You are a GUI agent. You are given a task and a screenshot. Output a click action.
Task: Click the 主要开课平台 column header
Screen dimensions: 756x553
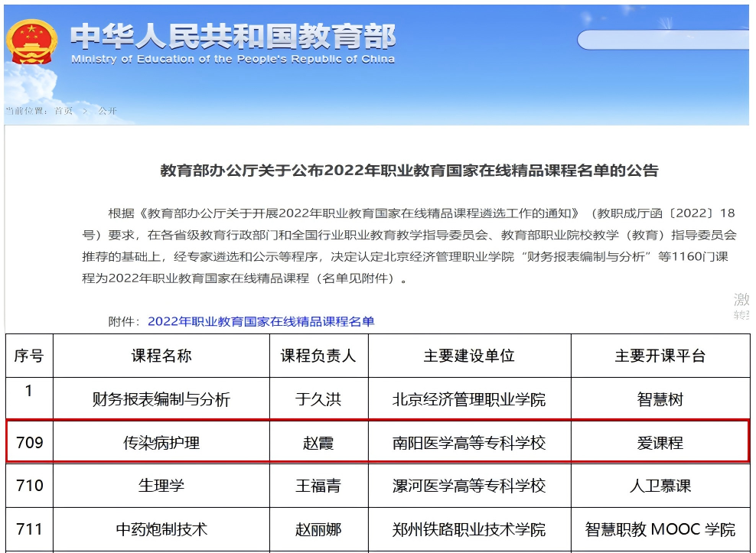[x=660, y=356]
